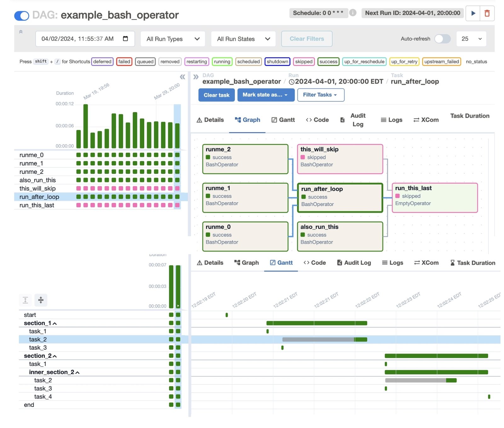Open Filter Tasks dropdown
Screen dimensions: 504x428
click(x=320, y=95)
